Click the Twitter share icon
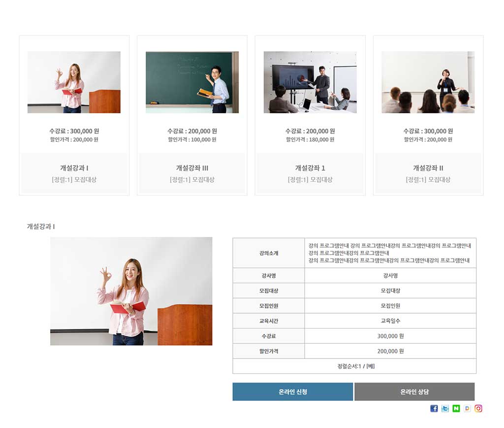Image resolution: width=504 pixels, height=428 pixels. tap(445, 408)
